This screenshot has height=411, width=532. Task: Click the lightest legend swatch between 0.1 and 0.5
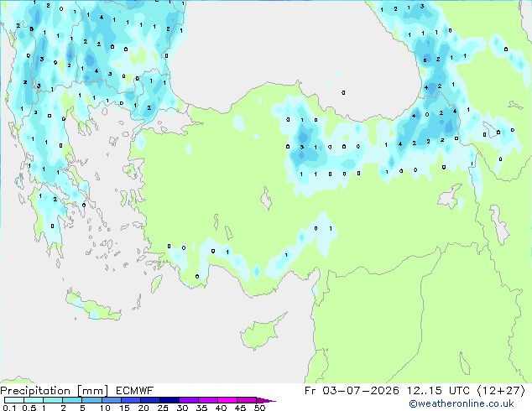tap(14, 400)
